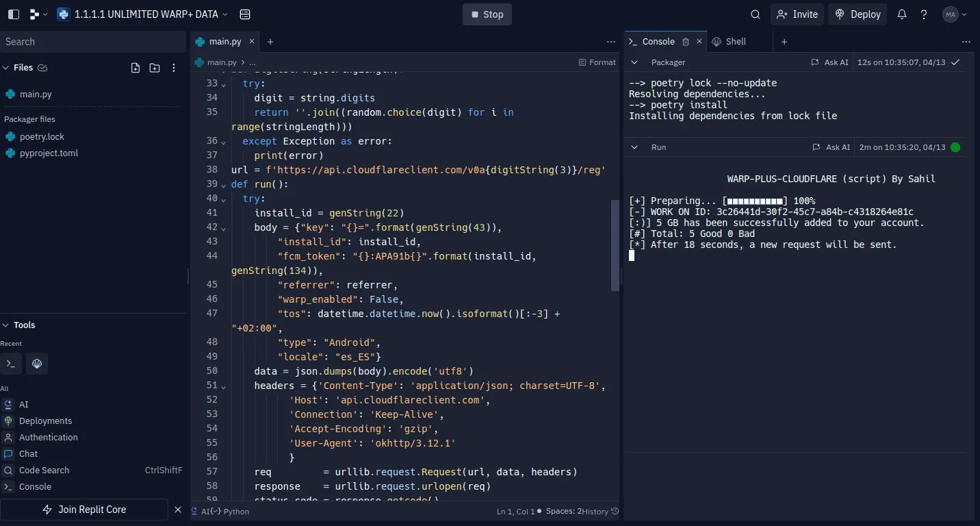This screenshot has height=526, width=980.
Task: Click the editor vertical scrollbar
Action: point(615,245)
